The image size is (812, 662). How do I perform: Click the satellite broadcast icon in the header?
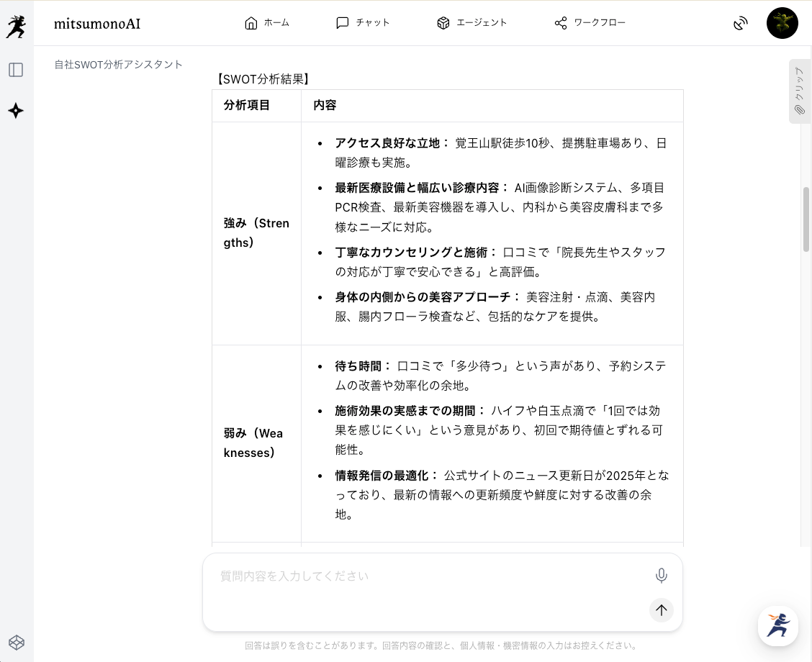pos(741,24)
